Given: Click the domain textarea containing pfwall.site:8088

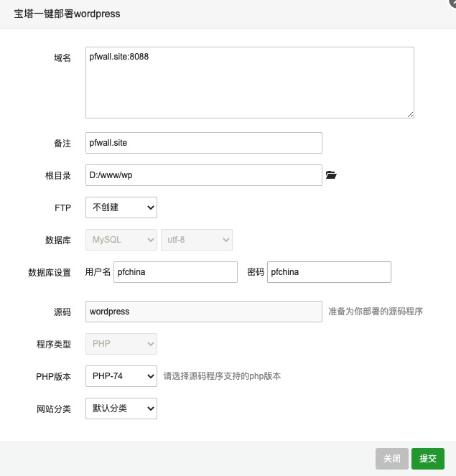Looking at the screenshot, I should tap(249, 82).
